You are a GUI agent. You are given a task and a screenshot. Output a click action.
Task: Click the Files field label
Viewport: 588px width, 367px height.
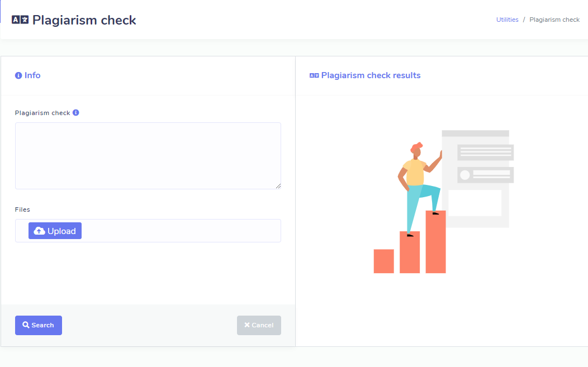click(22, 209)
